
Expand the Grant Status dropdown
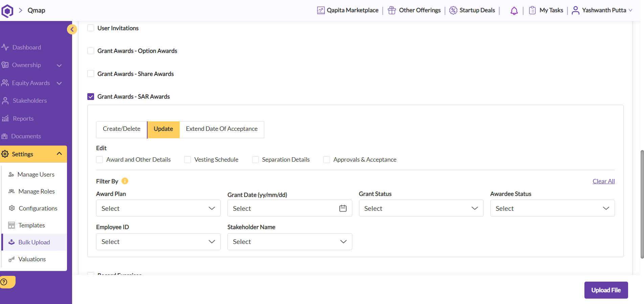click(421, 208)
